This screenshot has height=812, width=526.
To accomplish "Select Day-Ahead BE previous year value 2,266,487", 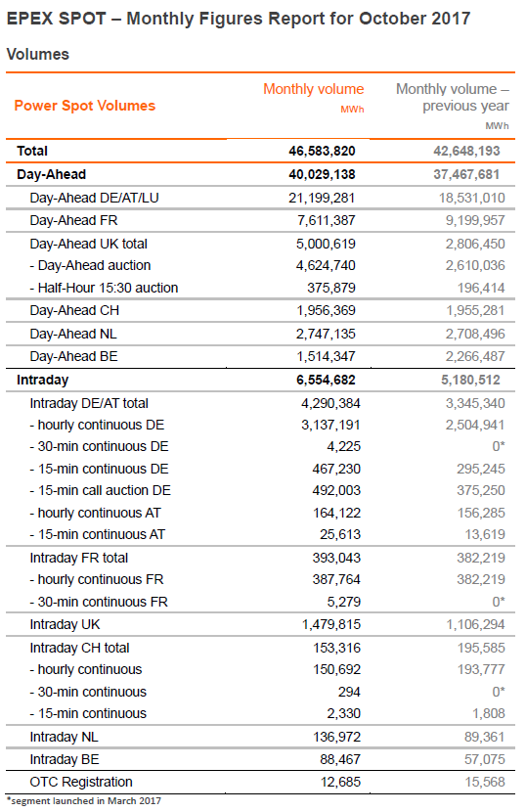I will coord(475,356).
